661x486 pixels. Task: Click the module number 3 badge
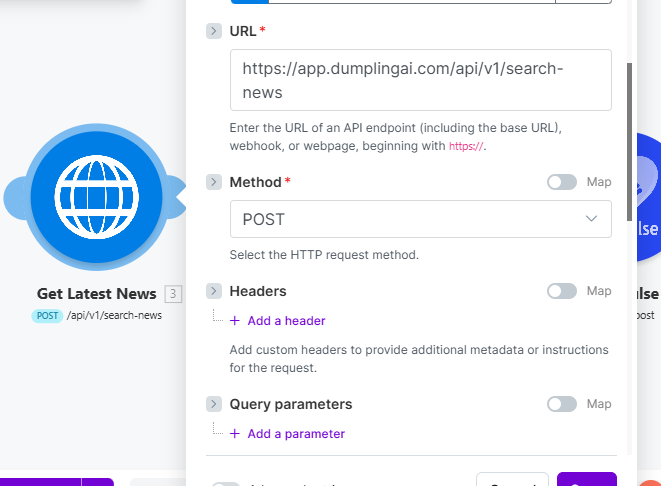click(x=173, y=294)
